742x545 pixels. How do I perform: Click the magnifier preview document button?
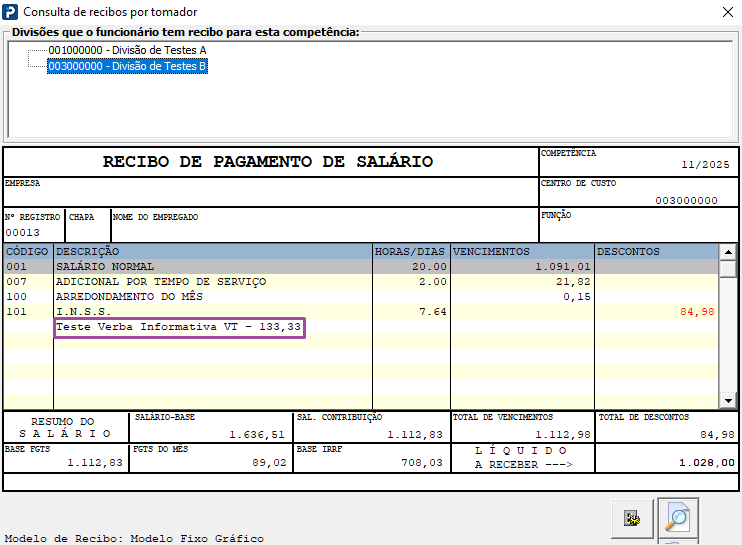tap(678, 518)
